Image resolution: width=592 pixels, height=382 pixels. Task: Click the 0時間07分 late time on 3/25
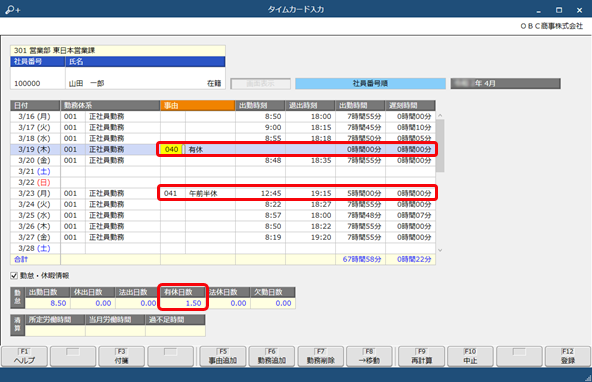[410, 215]
